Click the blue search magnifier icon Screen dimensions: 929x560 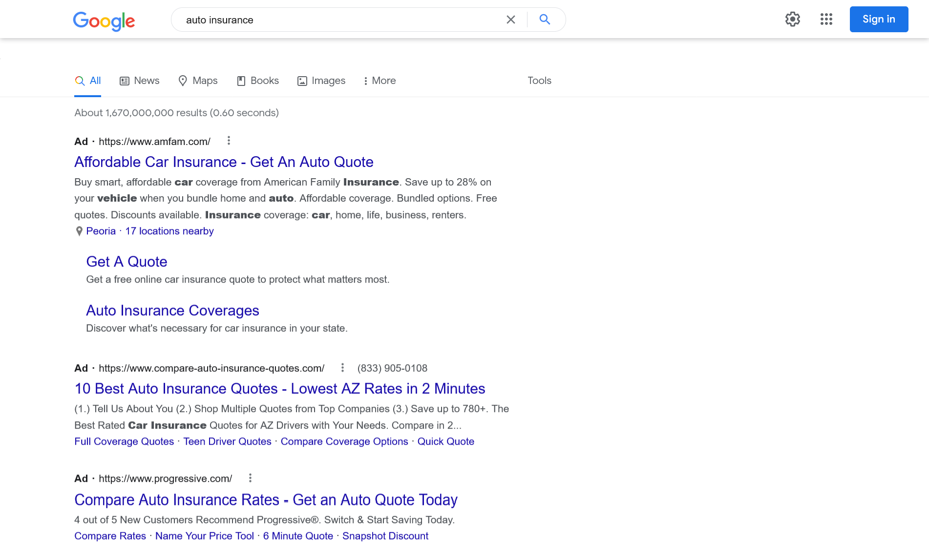click(x=545, y=20)
